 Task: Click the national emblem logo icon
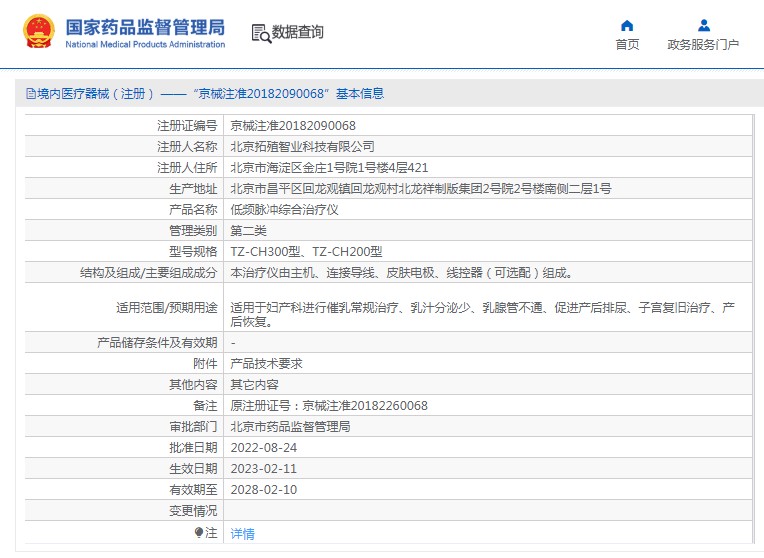[x=39, y=32]
